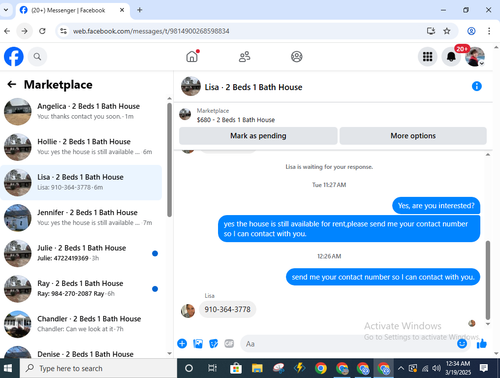
Task: Open the account profile picture menu
Action: (x=475, y=56)
